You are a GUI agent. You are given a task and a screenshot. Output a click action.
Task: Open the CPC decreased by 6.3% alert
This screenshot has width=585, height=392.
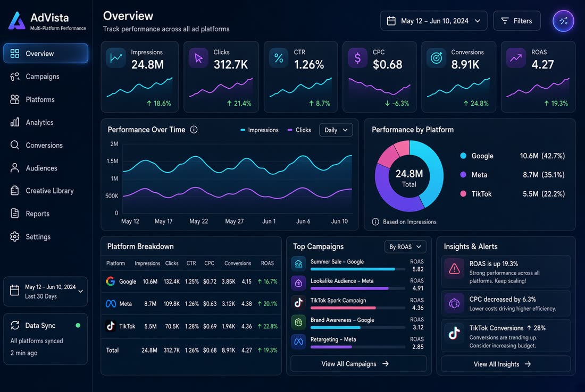click(x=506, y=303)
